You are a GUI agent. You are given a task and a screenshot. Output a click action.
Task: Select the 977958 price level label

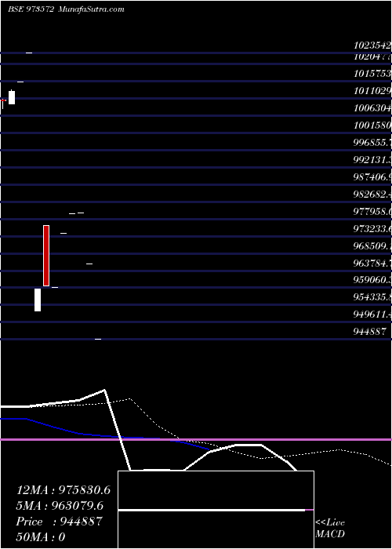tap(372, 212)
